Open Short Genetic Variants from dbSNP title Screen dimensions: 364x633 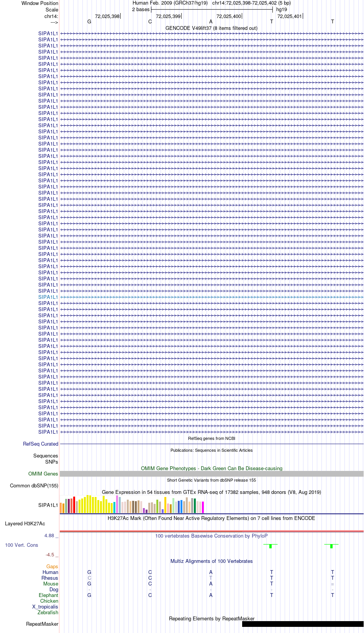coord(212,480)
